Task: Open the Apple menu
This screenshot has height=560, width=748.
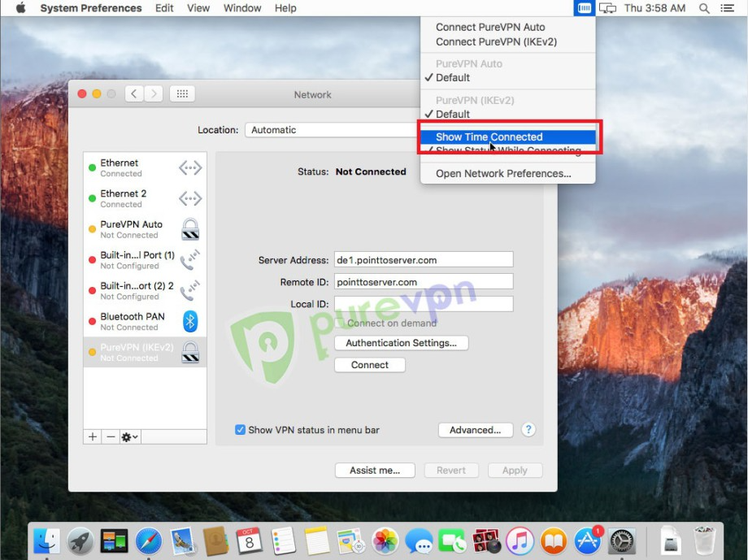Action: click(x=20, y=8)
